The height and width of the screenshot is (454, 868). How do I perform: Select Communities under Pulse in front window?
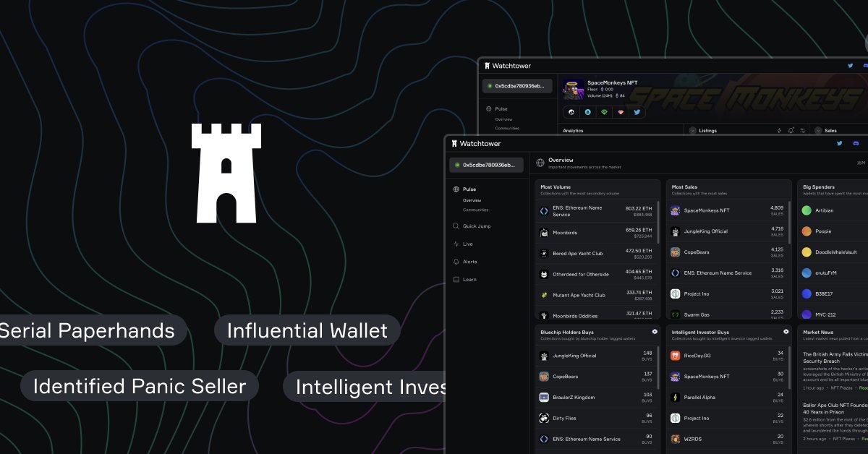point(475,210)
